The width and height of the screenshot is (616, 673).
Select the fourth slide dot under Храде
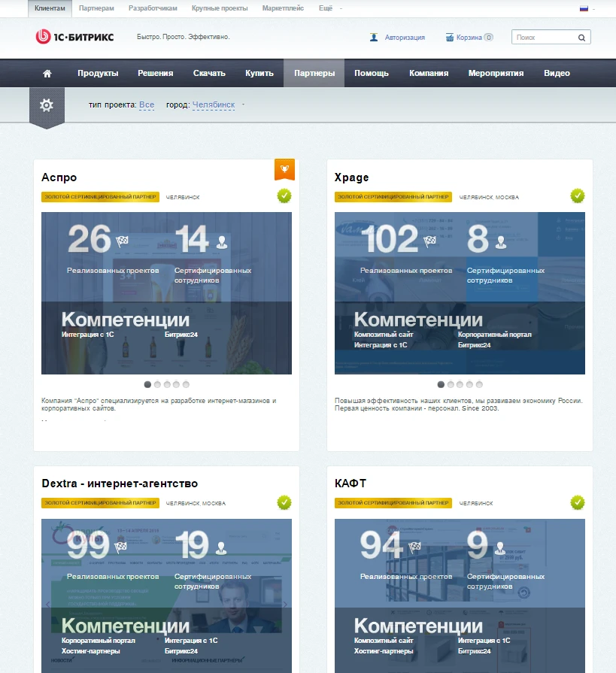(x=469, y=384)
